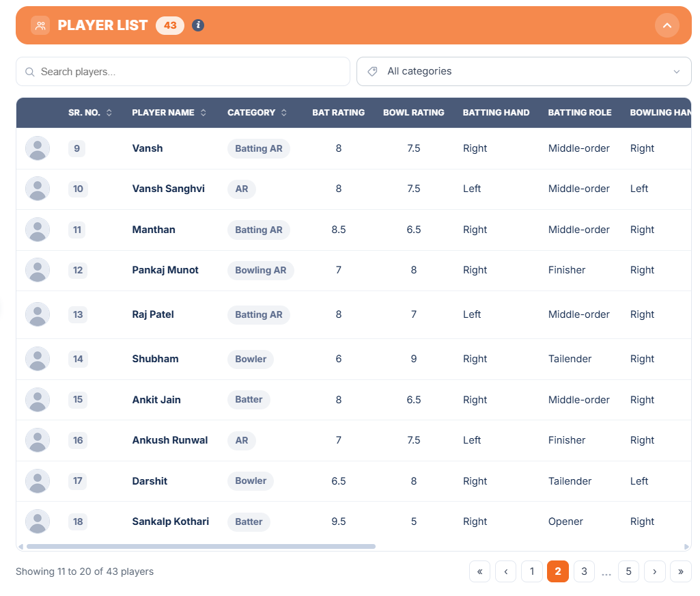Click Raj Patel's avatar icon
700x596 pixels.
[38, 314]
